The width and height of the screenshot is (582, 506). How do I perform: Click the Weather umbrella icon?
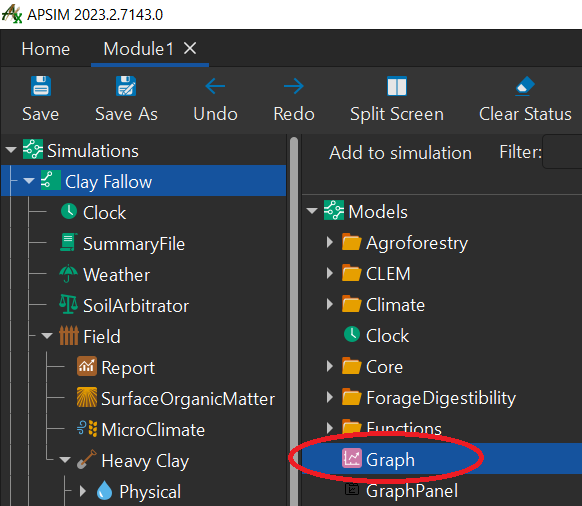coord(69,274)
